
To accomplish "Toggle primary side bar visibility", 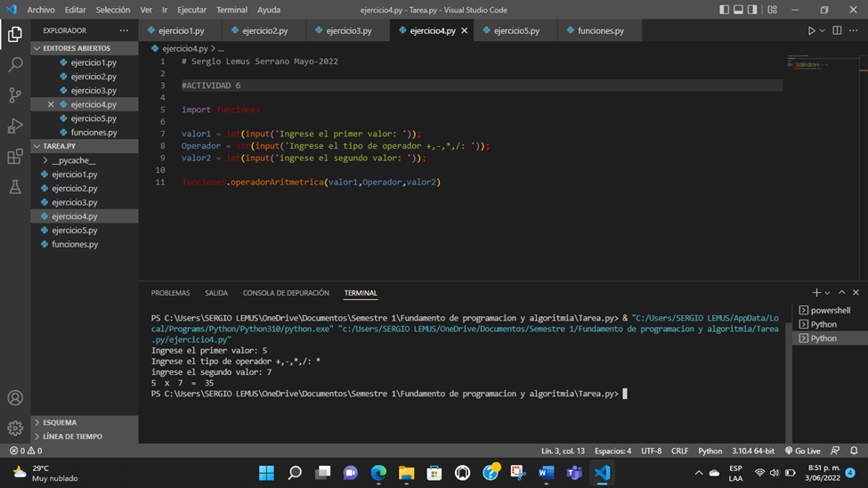I will 724,10.
